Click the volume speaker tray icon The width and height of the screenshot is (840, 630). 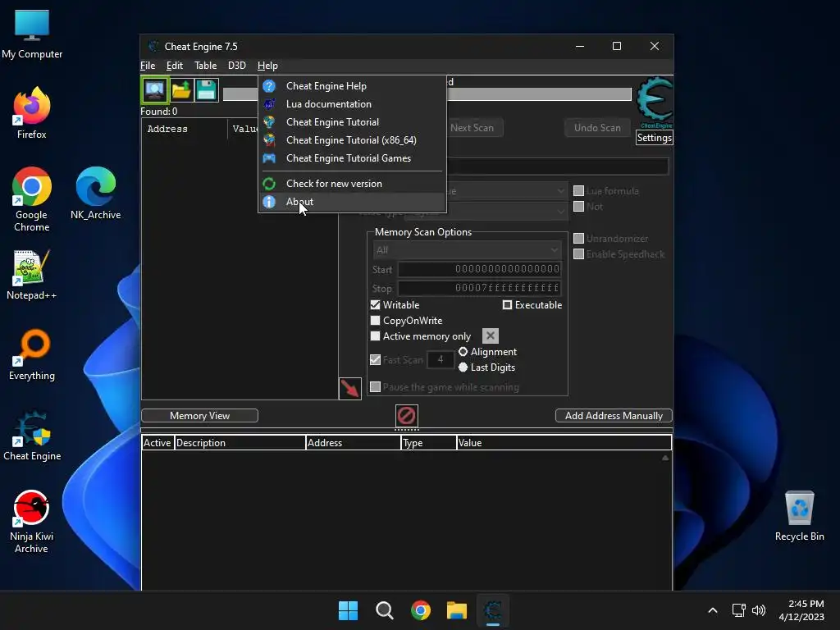tap(759, 610)
